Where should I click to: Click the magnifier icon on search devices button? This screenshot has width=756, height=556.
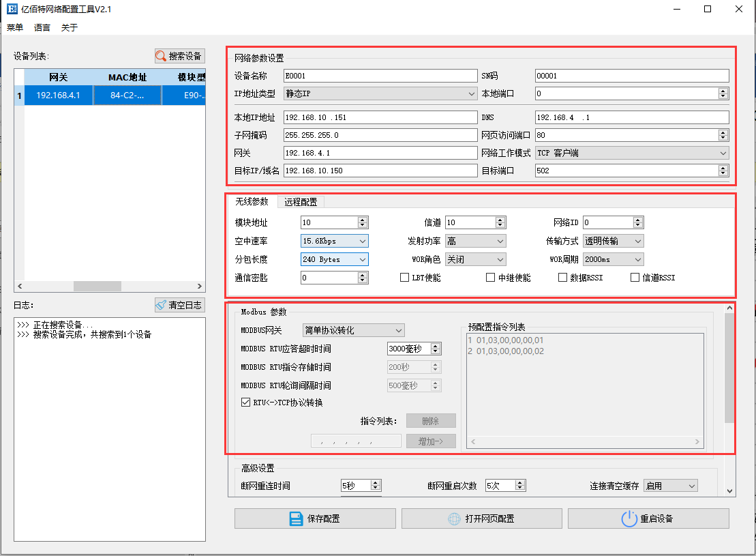[162, 56]
